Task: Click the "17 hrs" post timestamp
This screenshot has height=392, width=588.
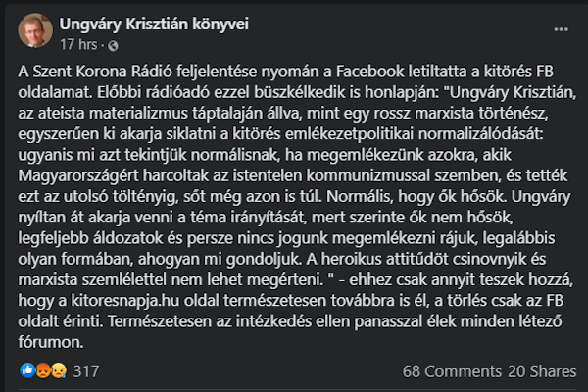Action: [77, 45]
